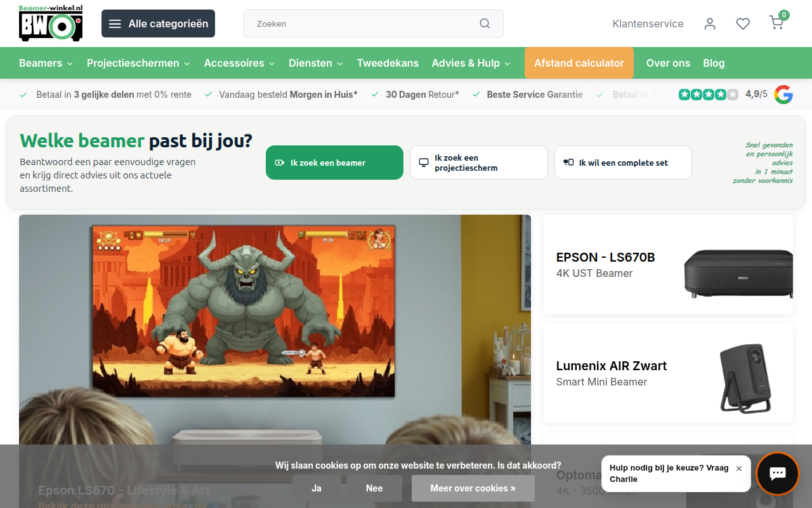Click the Google logo review icon
The width and height of the screenshot is (812, 508).
783,95
